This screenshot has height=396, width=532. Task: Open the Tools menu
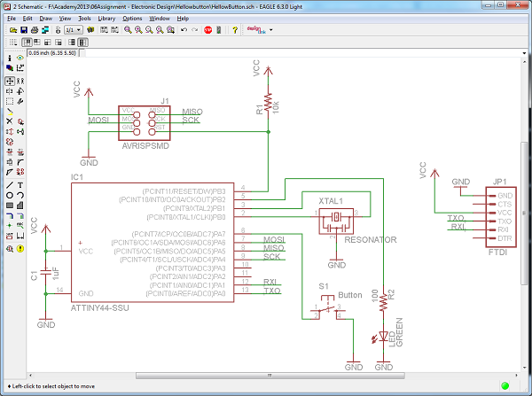[84, 19]
